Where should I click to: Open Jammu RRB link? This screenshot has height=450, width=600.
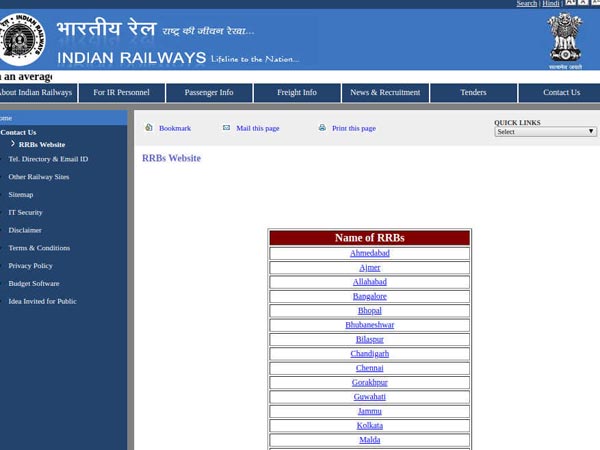point(370,411)
